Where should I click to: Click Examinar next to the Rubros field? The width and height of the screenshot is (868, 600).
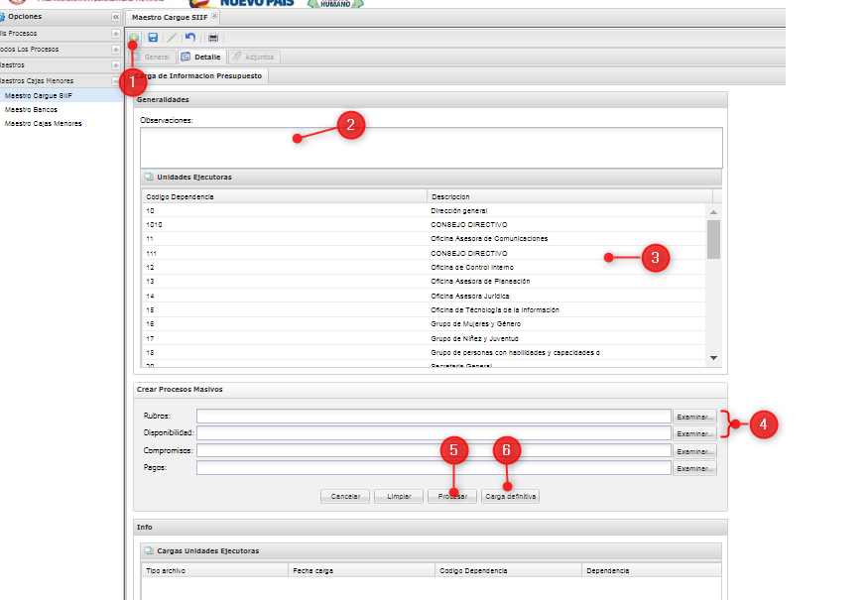pos(694,417)
